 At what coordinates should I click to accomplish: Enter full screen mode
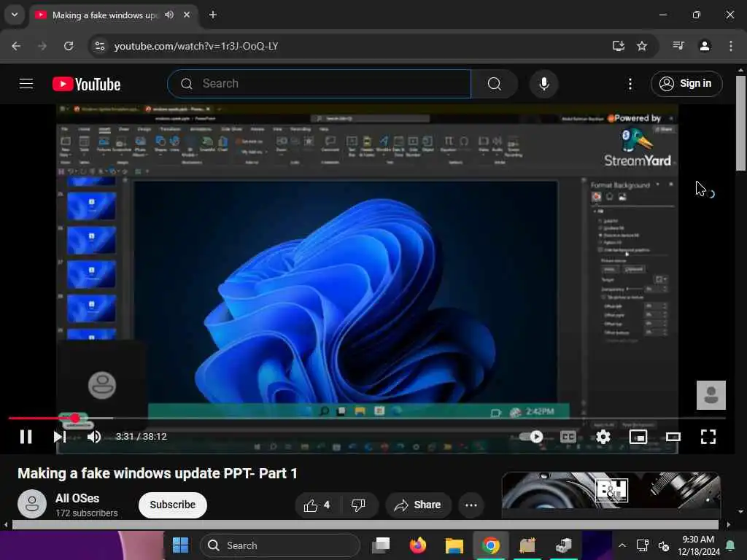708,437
